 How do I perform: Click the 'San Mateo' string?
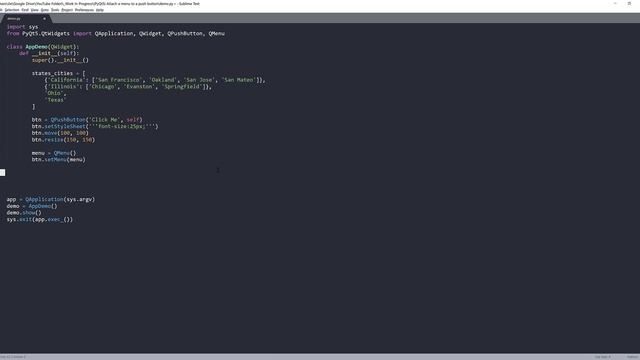tap(239, 80)
